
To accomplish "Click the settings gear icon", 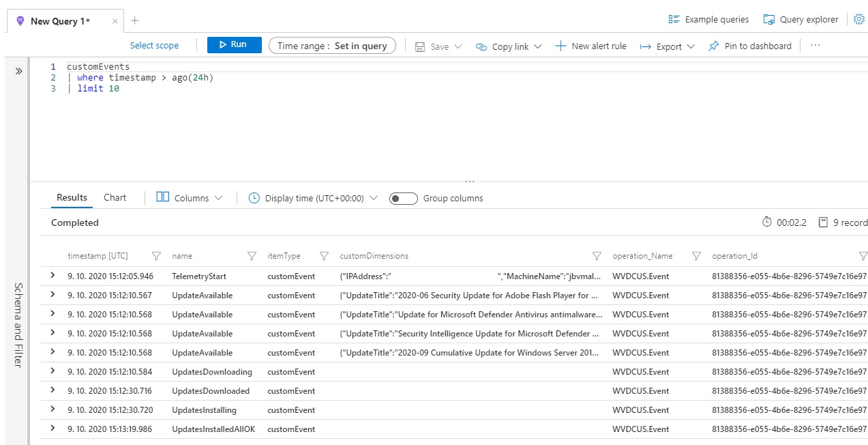I will (858, 19).
